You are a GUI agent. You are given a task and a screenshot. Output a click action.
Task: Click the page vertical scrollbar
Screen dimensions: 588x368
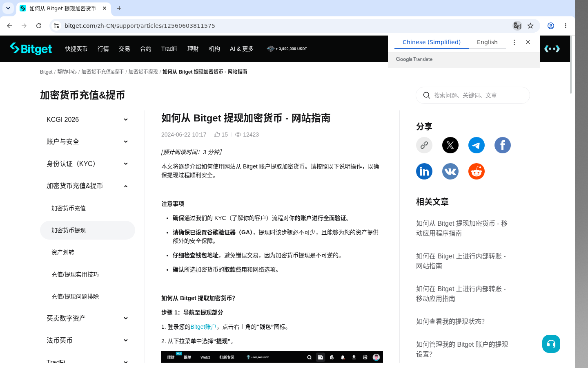click(x=571, y=65)
